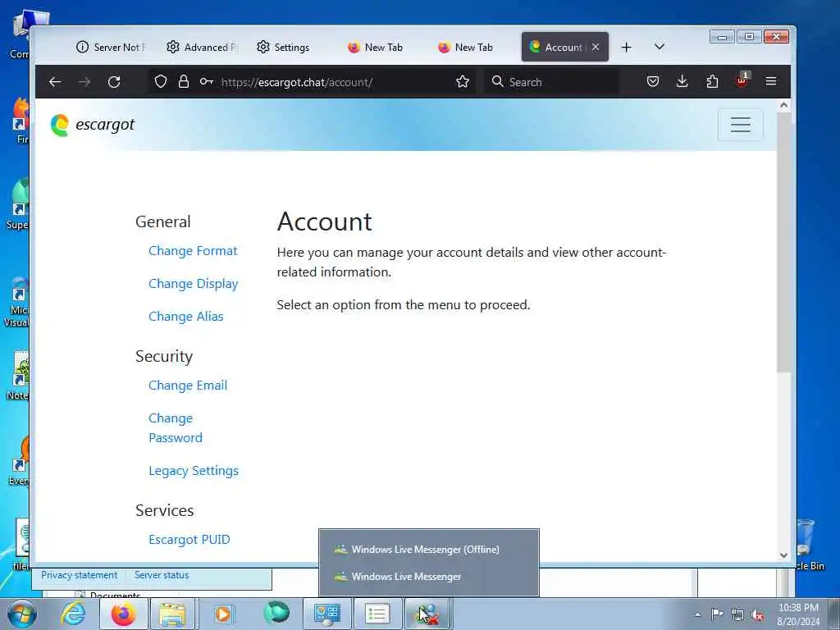840x630 pixels.
Task: Click the uBlock Origin extension icon
Action: [x=742, y=81]
